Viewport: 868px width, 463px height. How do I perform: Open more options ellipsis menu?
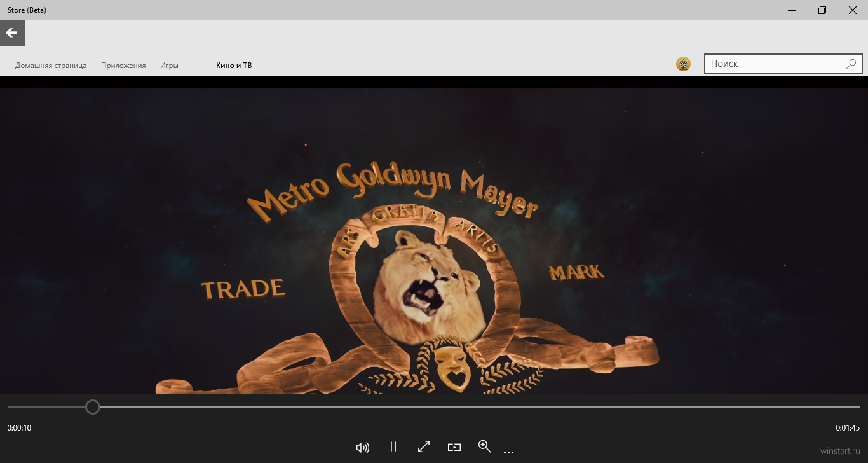point(508,452)
